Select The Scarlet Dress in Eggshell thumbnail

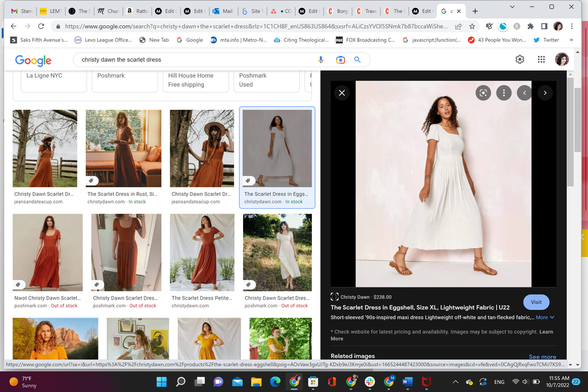(277, 148)
